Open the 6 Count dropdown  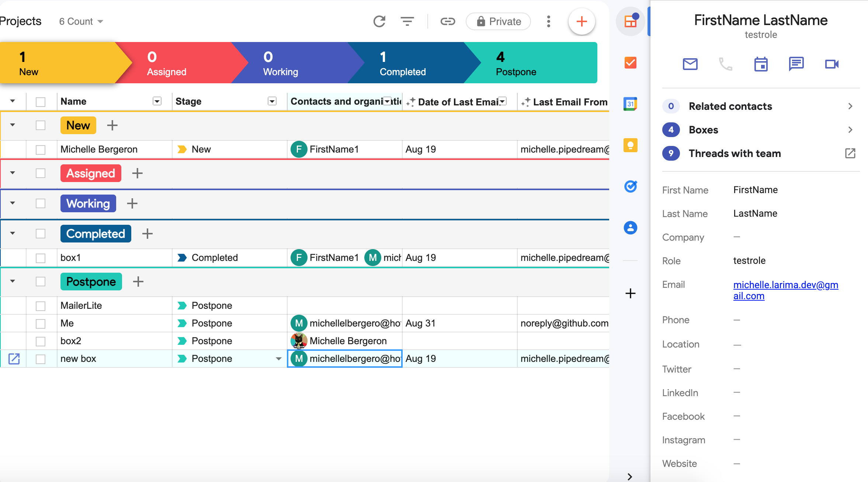coord(81,21)
